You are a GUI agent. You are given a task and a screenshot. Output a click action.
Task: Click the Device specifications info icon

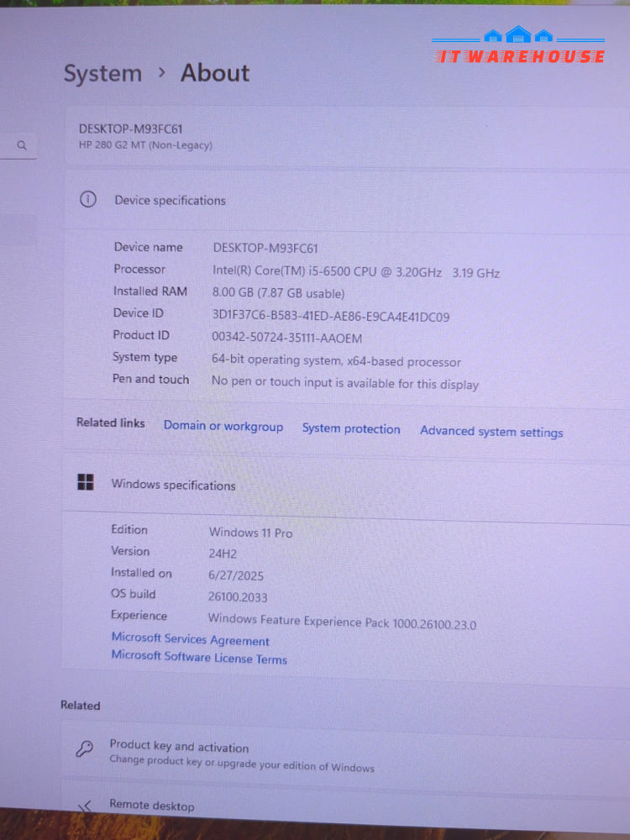pos(88,200)
